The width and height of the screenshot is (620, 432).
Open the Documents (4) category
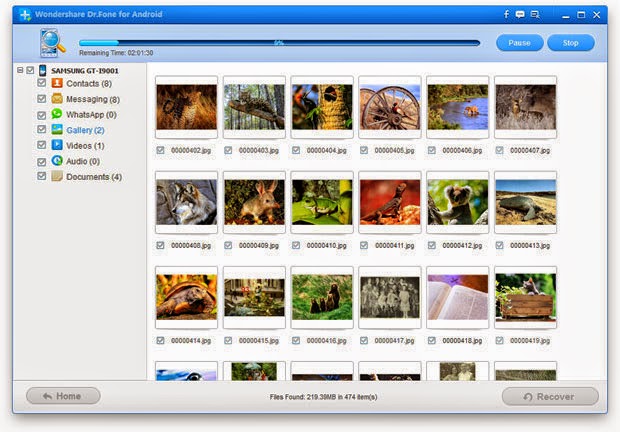coord(94,177)
